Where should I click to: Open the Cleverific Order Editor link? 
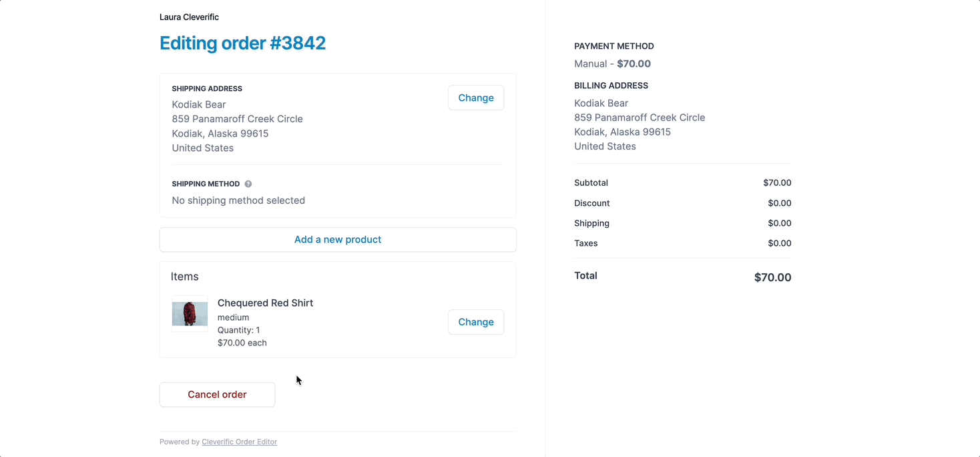[239, 442]
